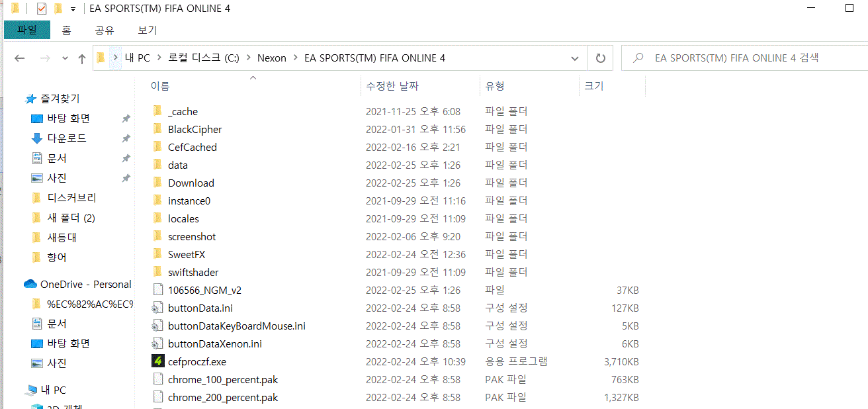The image size is (868, 409).
Task: Click the 106566_NGM_v2 file icon
Action: point(157,290)
